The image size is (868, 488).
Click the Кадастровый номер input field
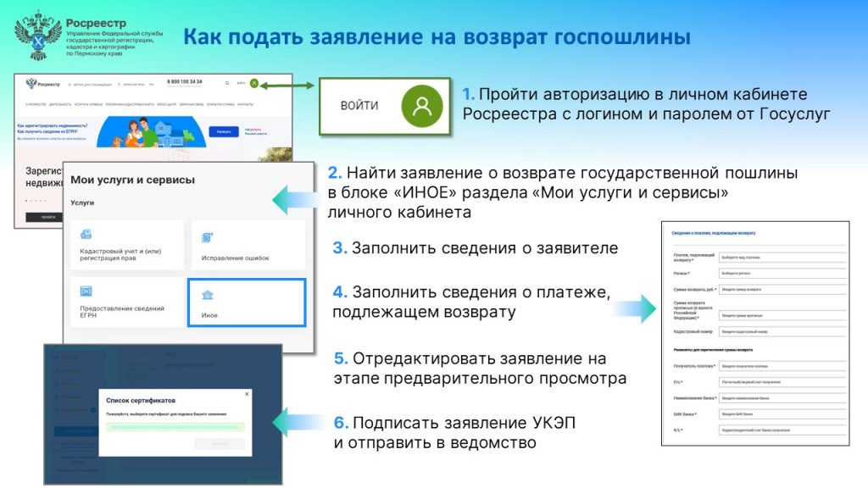(782, 331)
